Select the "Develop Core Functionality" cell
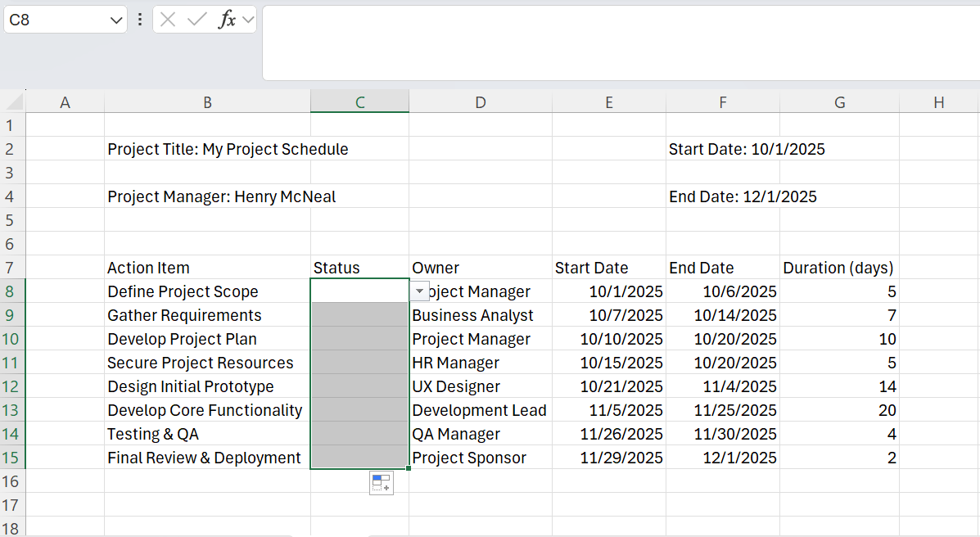980x537 pixels. click(207, 410)
